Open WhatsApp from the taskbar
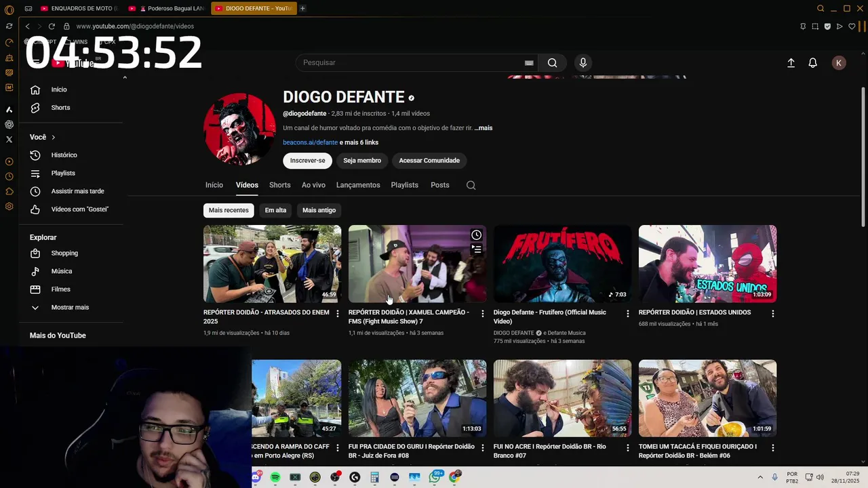The width and height of the screenshot is (868, 488). coord(435,477)
